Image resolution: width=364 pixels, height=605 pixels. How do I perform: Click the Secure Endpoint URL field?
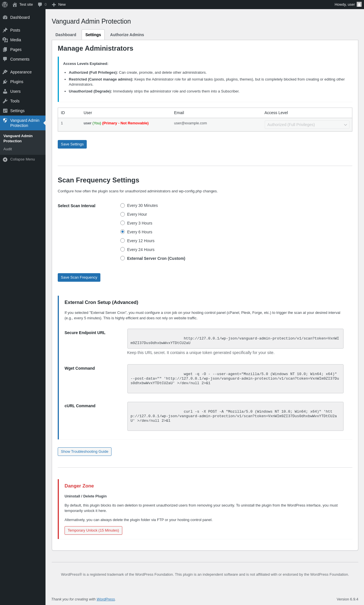(x=235, y=339)
